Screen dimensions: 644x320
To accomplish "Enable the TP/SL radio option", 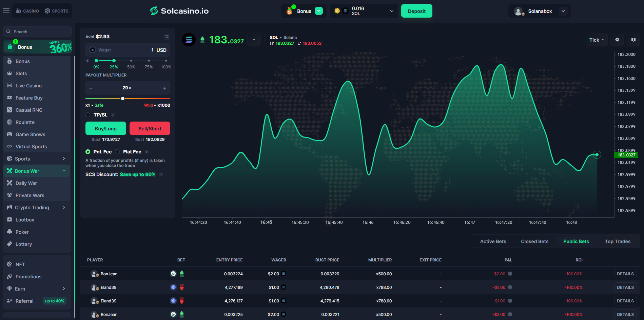I will pyautogui.click(x=88, y=115).
